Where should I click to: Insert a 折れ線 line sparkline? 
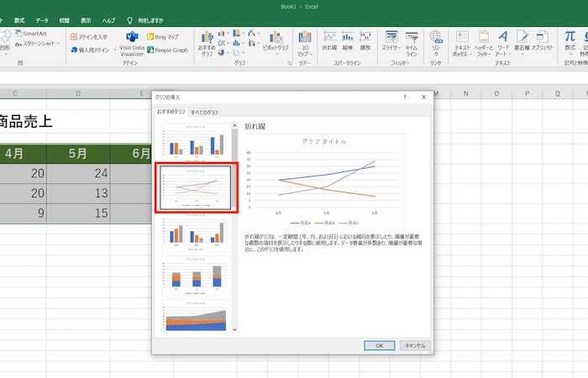pyautogui.click(x=329, y=41)
